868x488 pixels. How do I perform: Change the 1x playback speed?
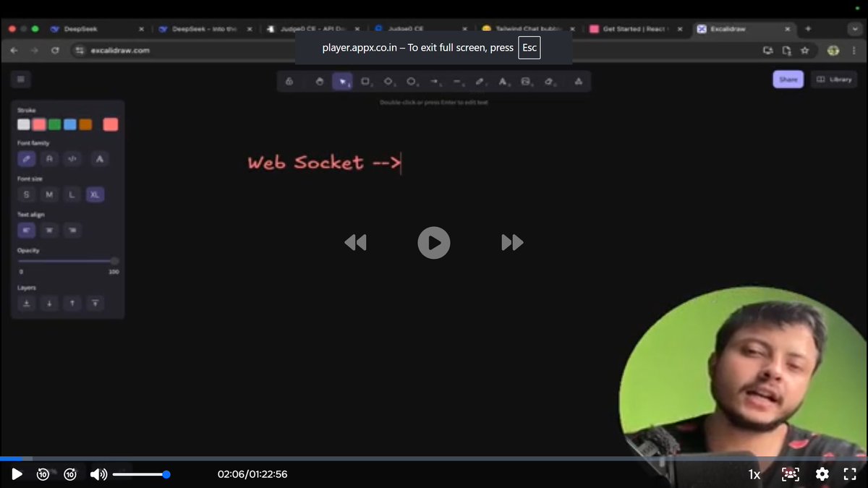tap(754, 474)
